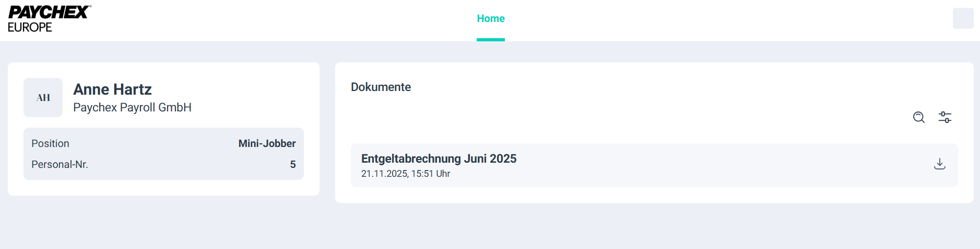The width and height of the screenshot is (980, 249).
Task: Open the user menu square at top right
Action: (963, 18)
